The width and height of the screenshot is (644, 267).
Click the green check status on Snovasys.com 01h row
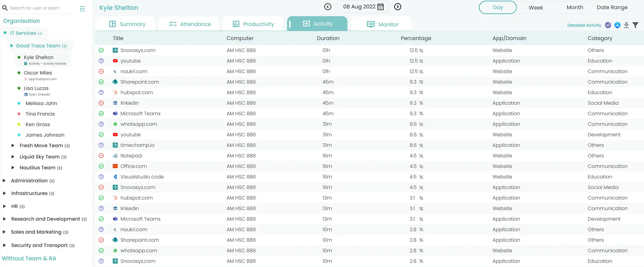coord(101,50)
